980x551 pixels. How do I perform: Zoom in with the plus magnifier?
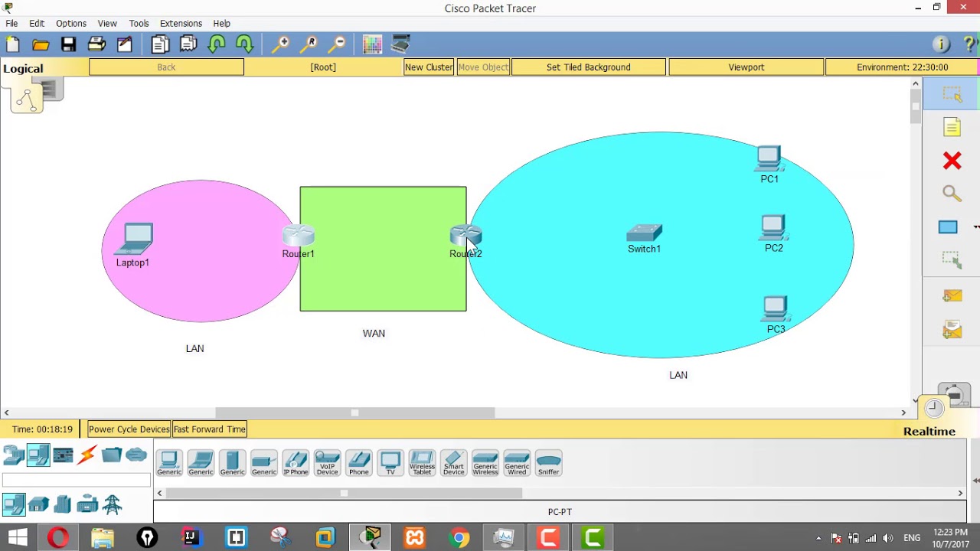[x=280, y=44]
